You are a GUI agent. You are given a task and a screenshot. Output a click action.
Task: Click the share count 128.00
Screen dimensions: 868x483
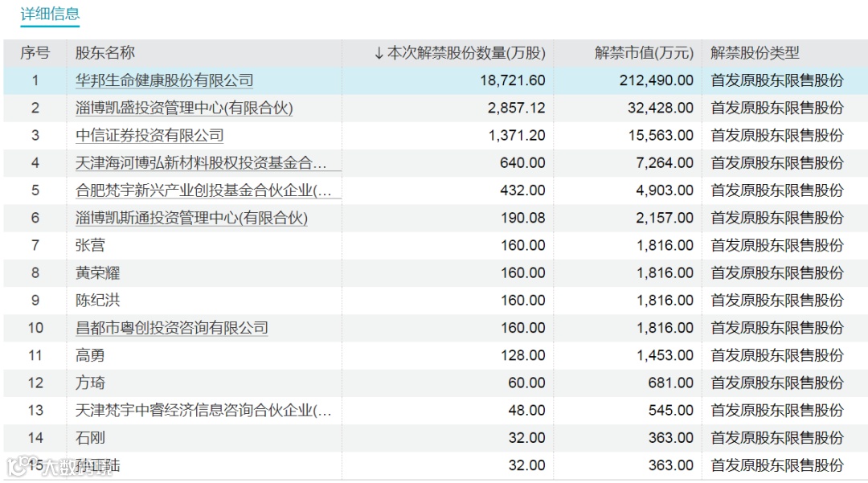click(x=523, y=356)
